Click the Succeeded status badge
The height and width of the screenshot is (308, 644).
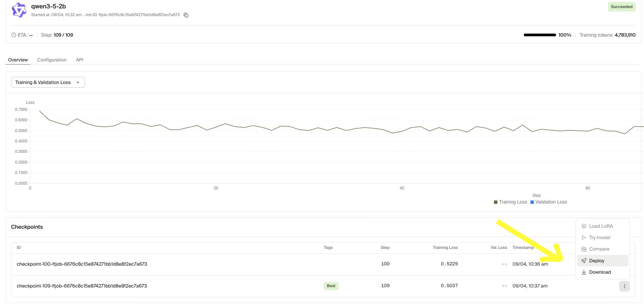[x=622, y=7]
